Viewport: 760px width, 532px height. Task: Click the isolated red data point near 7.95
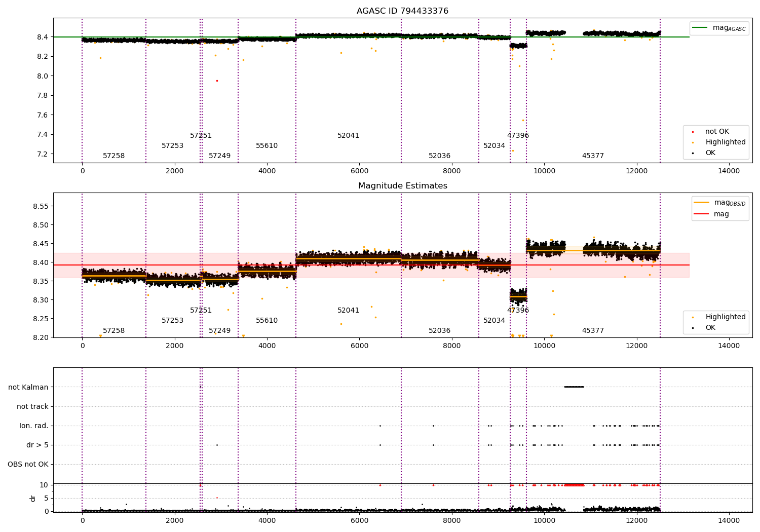pos(217,81)
